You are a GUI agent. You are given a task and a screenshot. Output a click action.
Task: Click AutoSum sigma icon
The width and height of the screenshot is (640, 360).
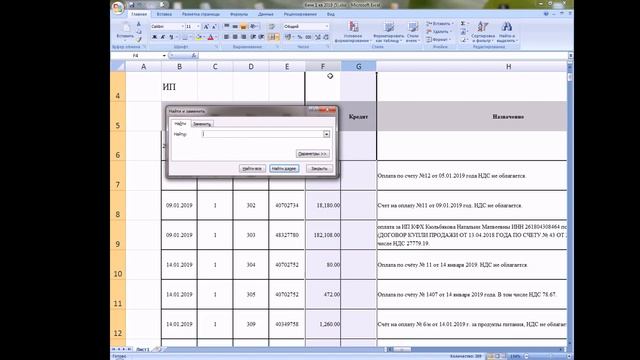pyautogui.click(x=463, y=24)
